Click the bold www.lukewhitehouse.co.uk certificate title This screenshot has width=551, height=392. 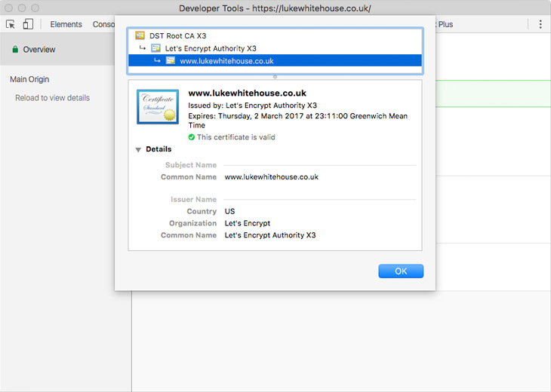248,93
